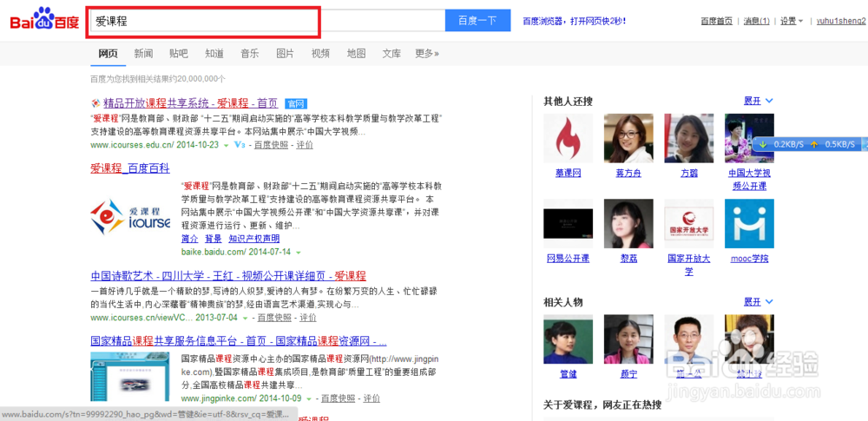Switch to the 地图 tab
The height and width of the screenshot is (421, 868).
point(357,54)
